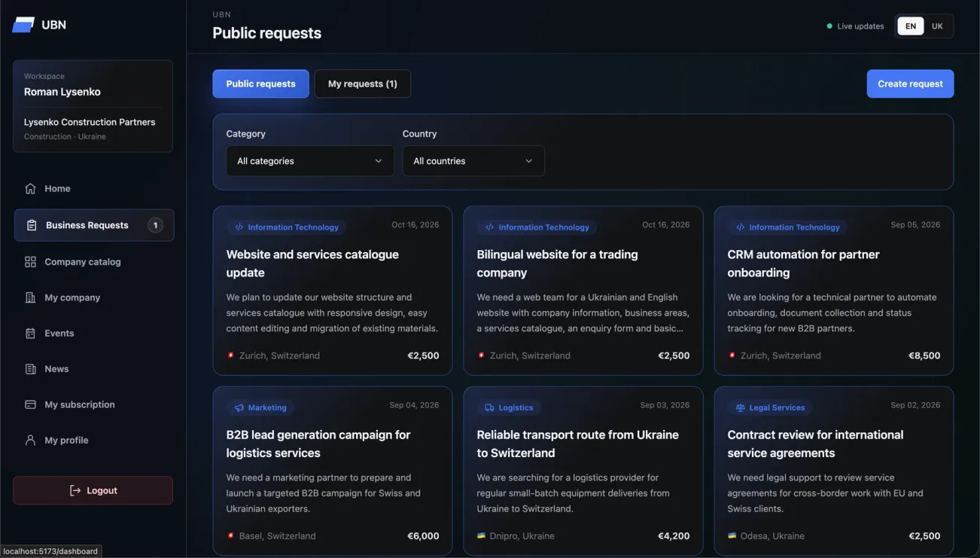980x558 pixels.
Task: Click the UBN logo icon
Action: pos(23,25)
